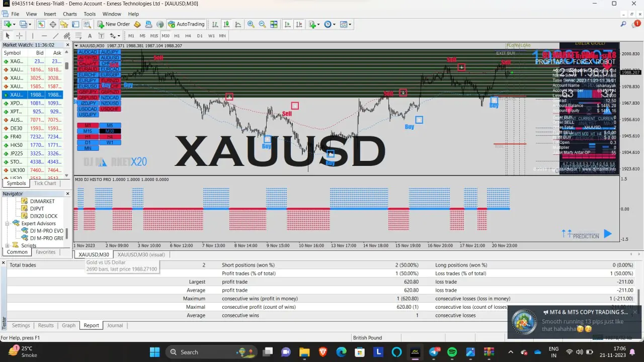Open the Results tab in the Tester
This screenshot has height=362, width=644.
click(46, 325)
